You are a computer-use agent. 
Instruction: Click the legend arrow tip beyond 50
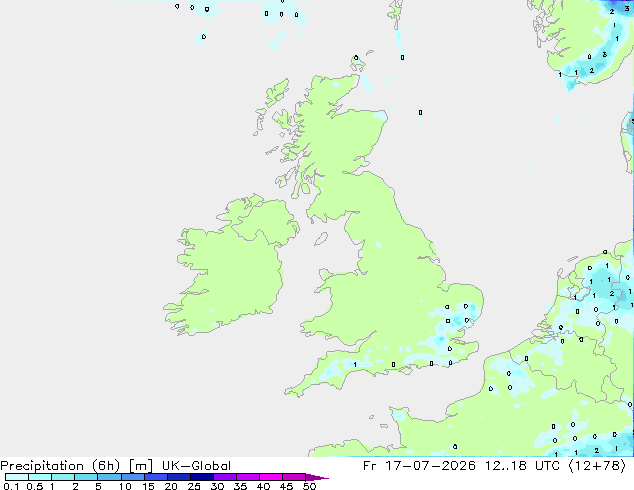(x=317, y=477)
